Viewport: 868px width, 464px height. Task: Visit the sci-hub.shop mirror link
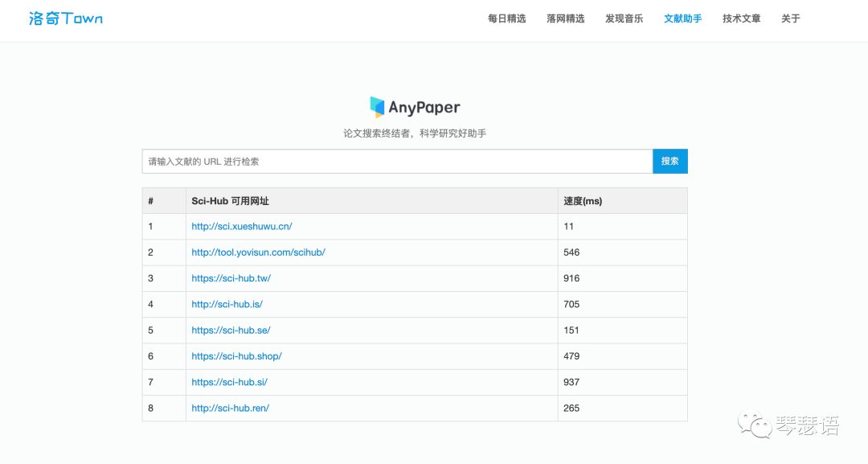tap(235, 355)
